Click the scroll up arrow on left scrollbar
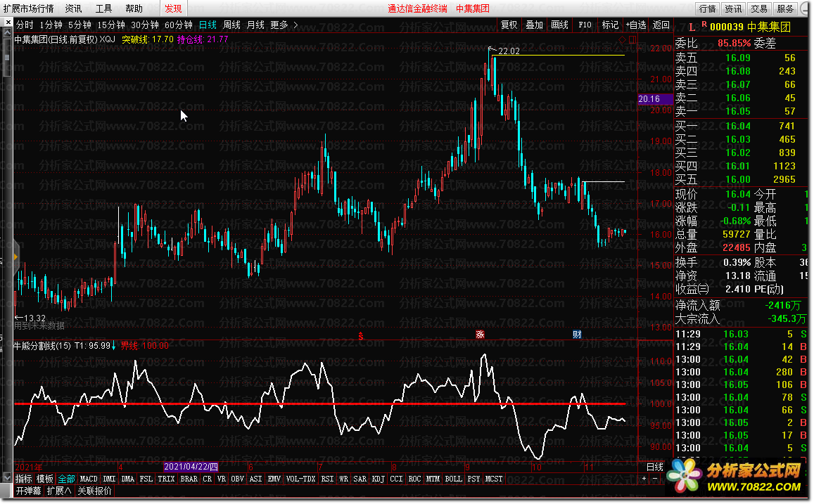This screenshot has width=814, height=504. point(7,32)
